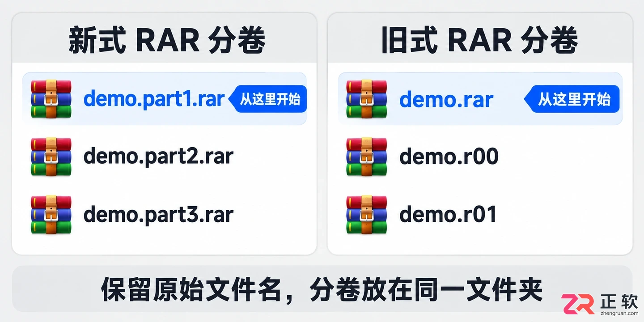Select the file name demo.rar
This screenshot has height=322, width=644.
click(446, 99)
